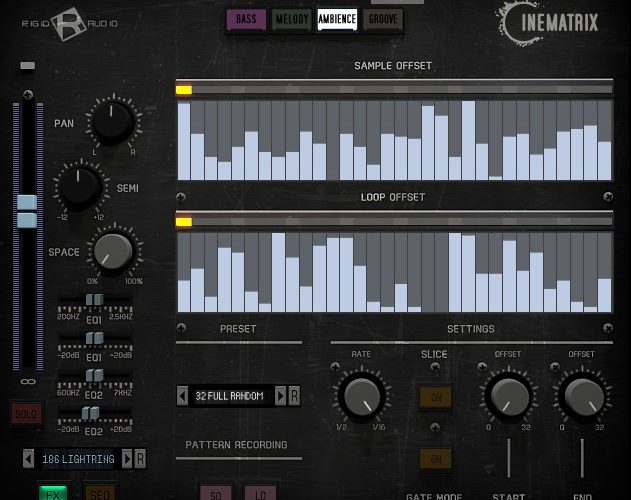The height and width of the screenshot is (500, 631).
Task: Open the 186 LIGHTNING sound selector
Action: (x=78, y=459)
